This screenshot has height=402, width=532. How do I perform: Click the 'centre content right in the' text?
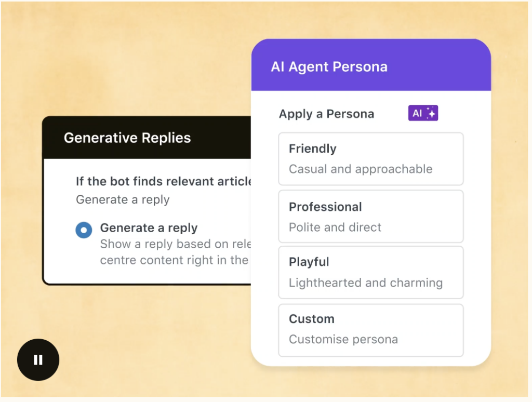[x=175, y=260]
